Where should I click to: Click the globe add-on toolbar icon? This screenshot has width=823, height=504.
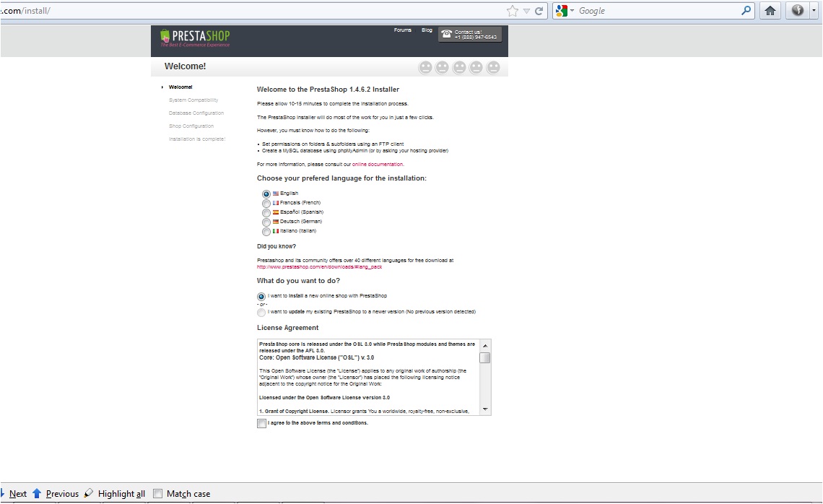[x=798, y=10]
